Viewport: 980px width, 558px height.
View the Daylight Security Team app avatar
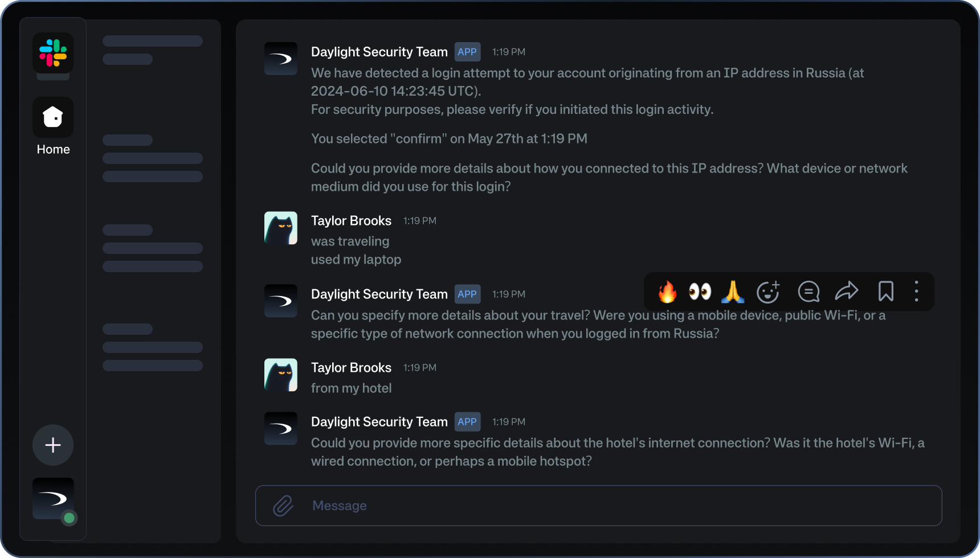[x=280, y=59]
